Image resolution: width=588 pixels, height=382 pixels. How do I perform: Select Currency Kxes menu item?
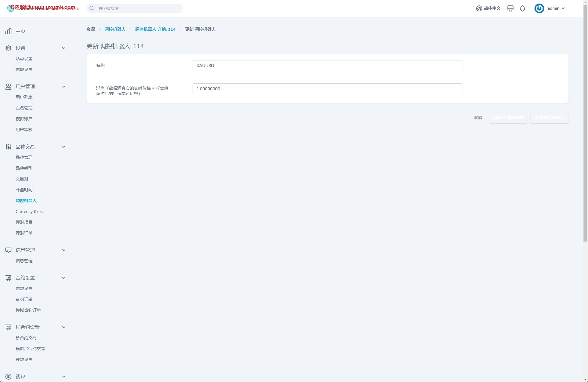click(x=29, y=212)
